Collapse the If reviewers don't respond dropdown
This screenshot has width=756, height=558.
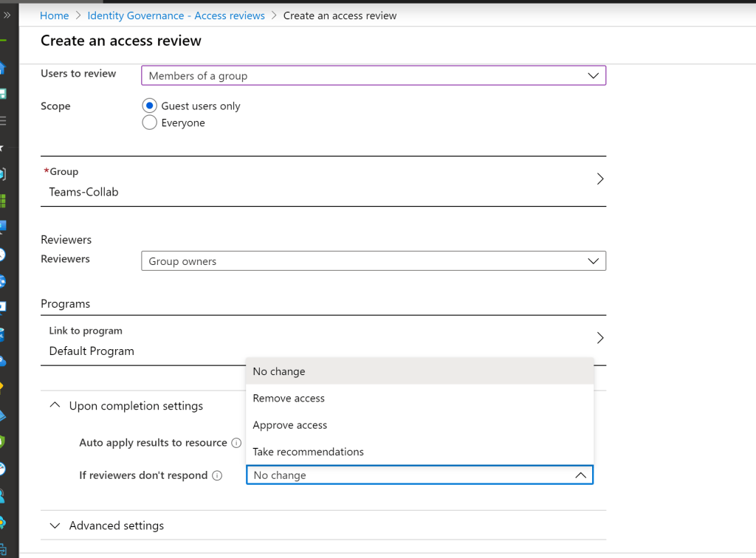[580, 475]
